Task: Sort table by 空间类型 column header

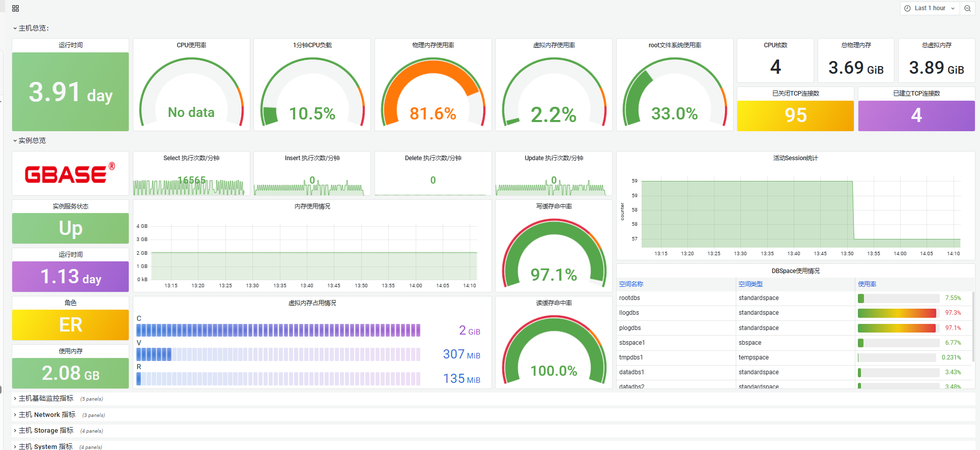Action: click(751, 284)
